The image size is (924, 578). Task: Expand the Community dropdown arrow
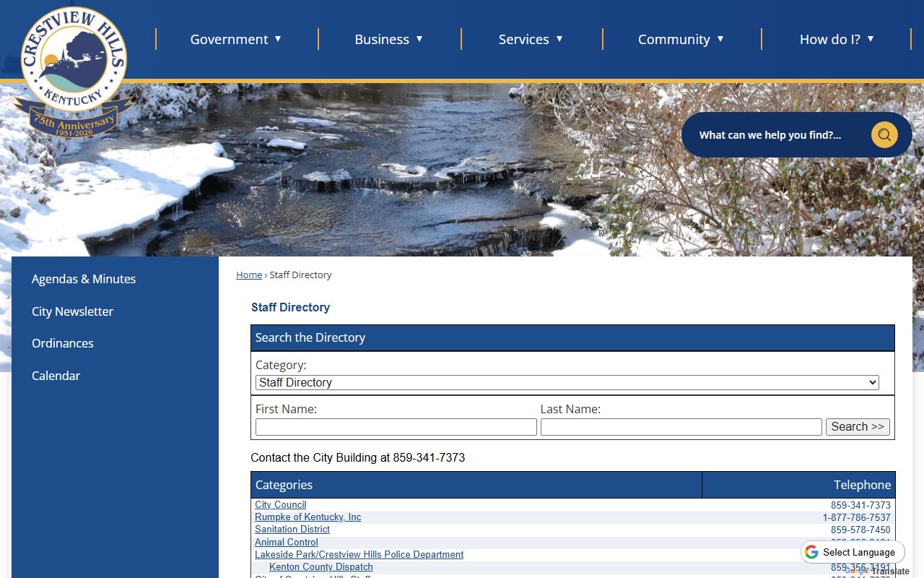[720, 39]
